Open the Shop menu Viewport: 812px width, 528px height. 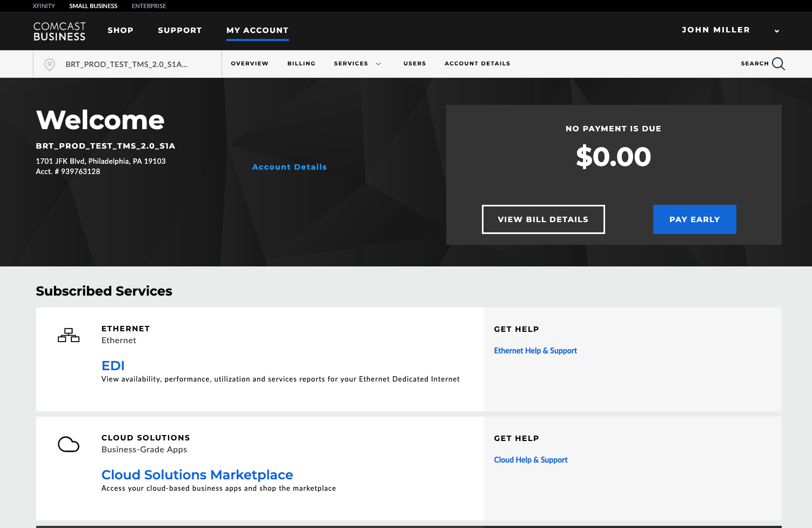pos(120,30)
